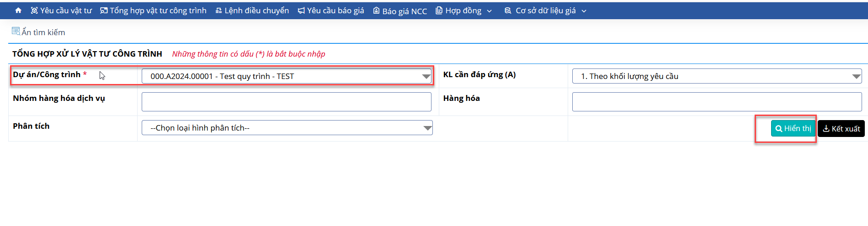
Task: Click the Hợp đồng document icon
Action: (x=439, y=11)
